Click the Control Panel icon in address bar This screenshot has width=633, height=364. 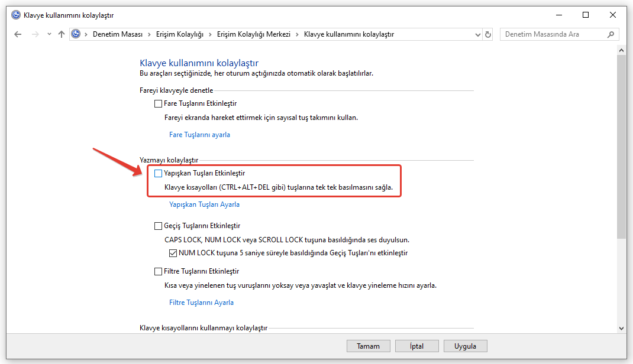pyautogui.click(x=76, y=34)
